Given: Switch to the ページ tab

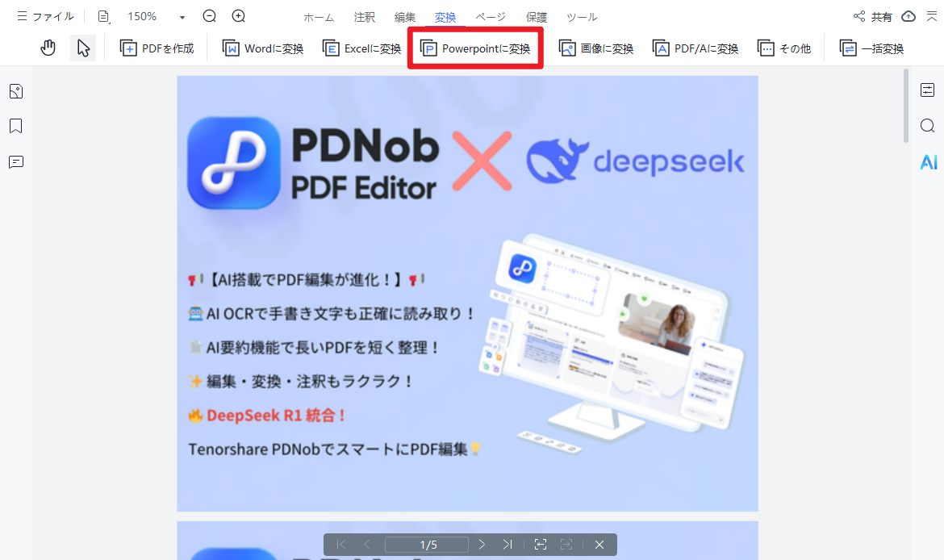Looking at the screenshot, I should [490, 18].
